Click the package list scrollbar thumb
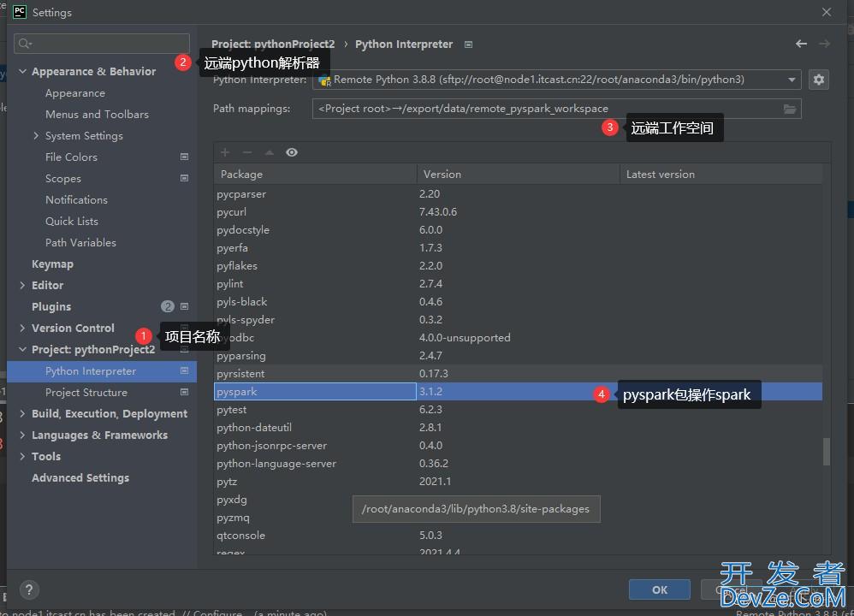 (x=827, y=452)
